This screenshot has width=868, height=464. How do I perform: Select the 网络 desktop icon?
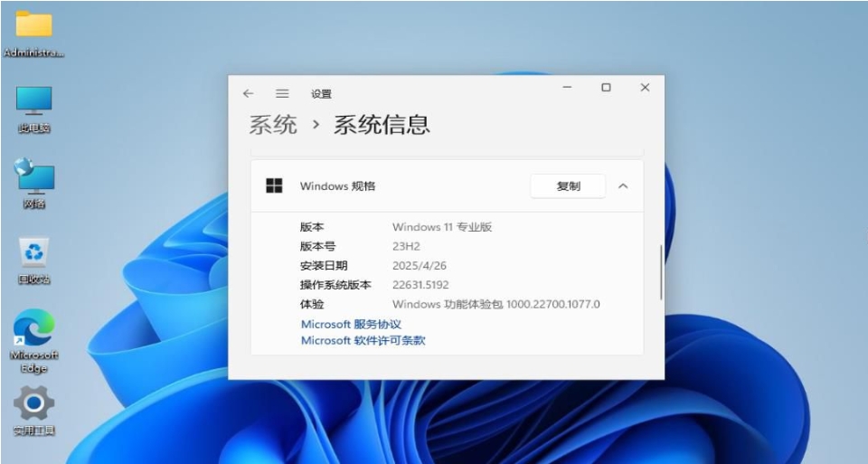[x=34, y=176]
